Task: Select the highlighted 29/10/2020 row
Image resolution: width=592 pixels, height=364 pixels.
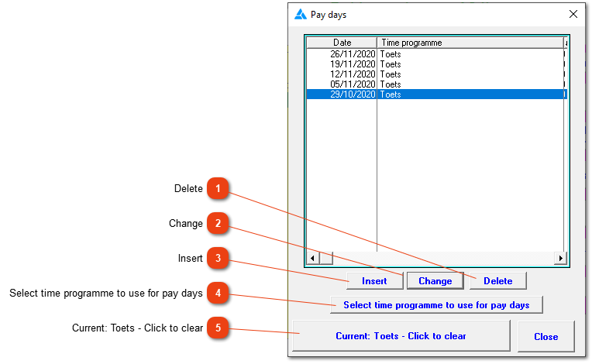Action: [x=436, y=94]
